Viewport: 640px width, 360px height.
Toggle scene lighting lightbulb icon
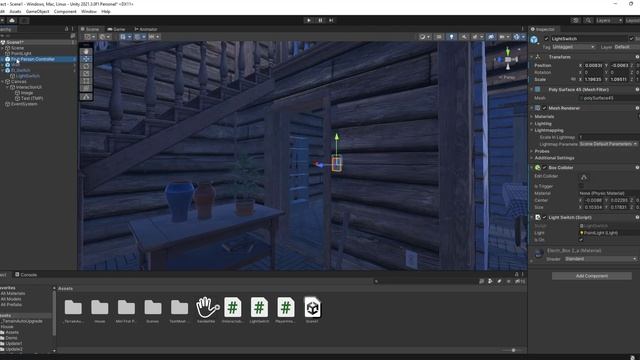(451, 37)
